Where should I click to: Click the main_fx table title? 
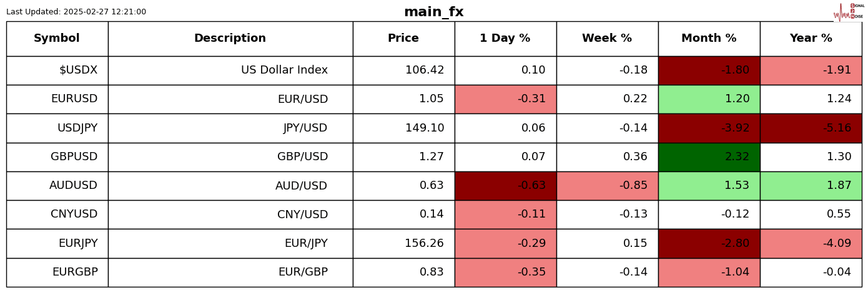pyautogui.click(x=433, y=12)
